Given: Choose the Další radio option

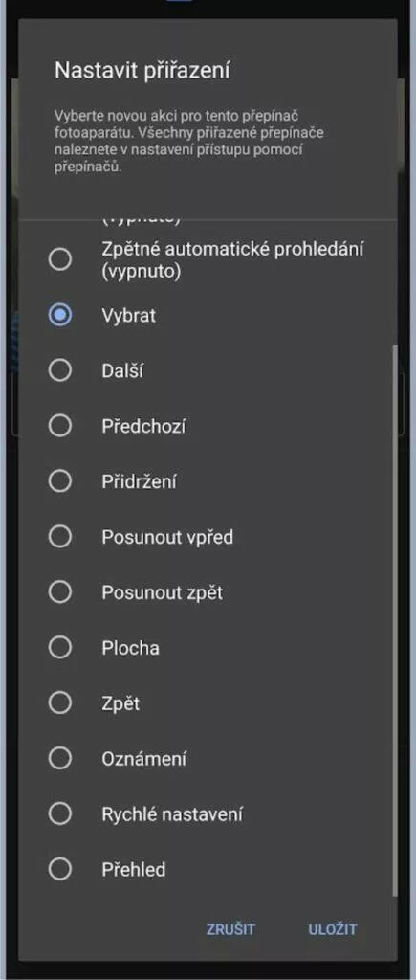Looking at the screenshot, I should (60, 370).
